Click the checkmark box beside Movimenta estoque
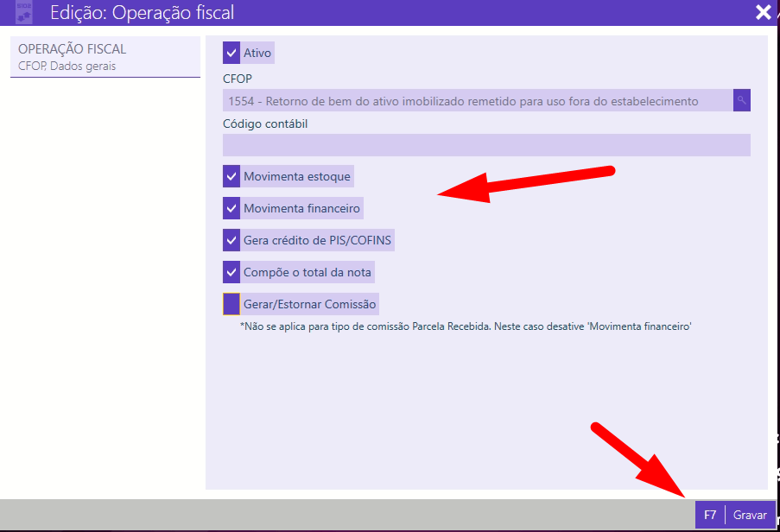 pyautogui.click(x=231, y=176)
